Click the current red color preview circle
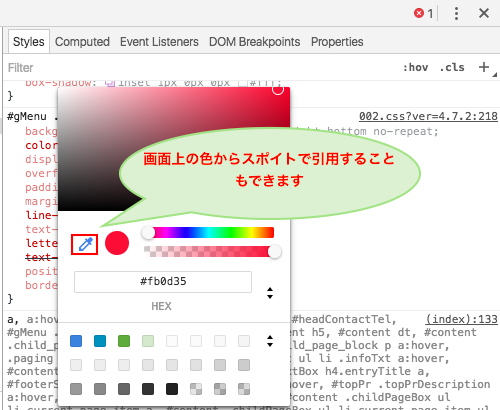This screenshot has height=410, width=500. click(117, 243)
